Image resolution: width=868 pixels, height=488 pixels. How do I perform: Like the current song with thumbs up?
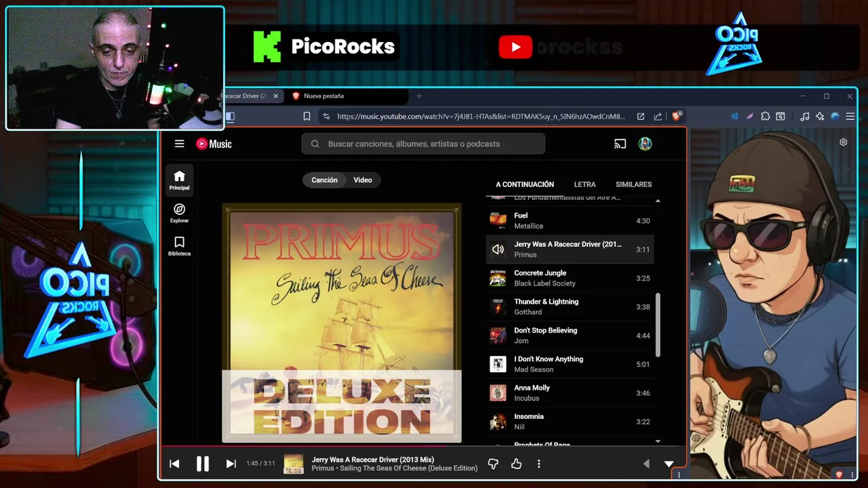pos(516,464)
